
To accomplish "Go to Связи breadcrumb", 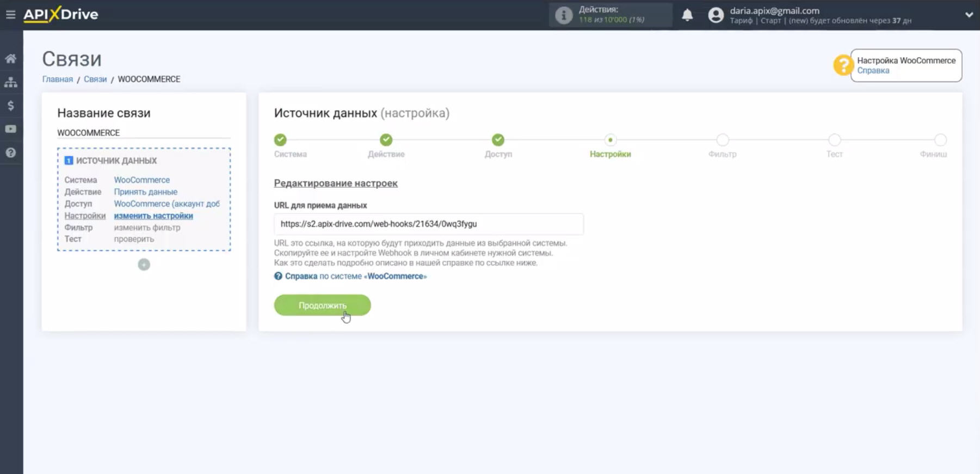I will click(95, 79).
